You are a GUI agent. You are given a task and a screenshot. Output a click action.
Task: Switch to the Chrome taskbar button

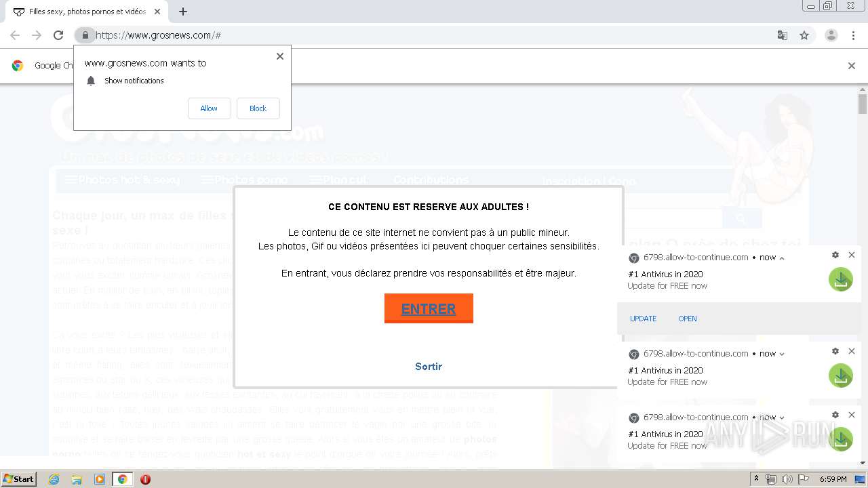[123, 479]
